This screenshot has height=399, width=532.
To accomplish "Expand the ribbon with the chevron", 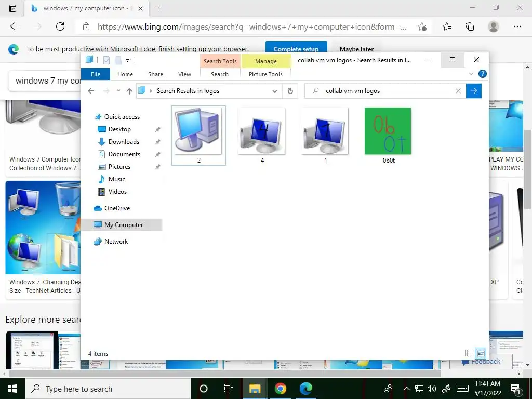I will [471, 74].
